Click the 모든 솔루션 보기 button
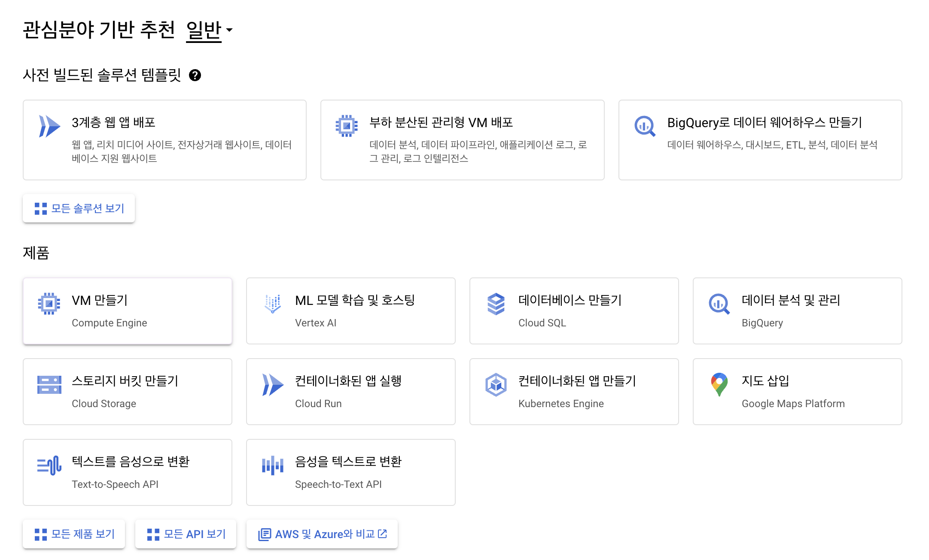Image resolution: width=929 pixels, height=560 pixels. click(x=79, y=208)
